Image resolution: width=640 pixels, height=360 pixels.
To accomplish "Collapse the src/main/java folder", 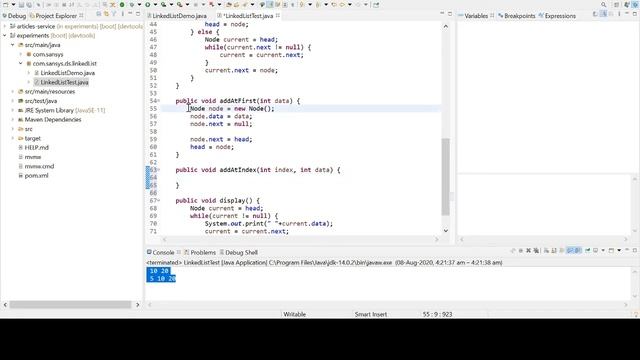I will [13, 45].
